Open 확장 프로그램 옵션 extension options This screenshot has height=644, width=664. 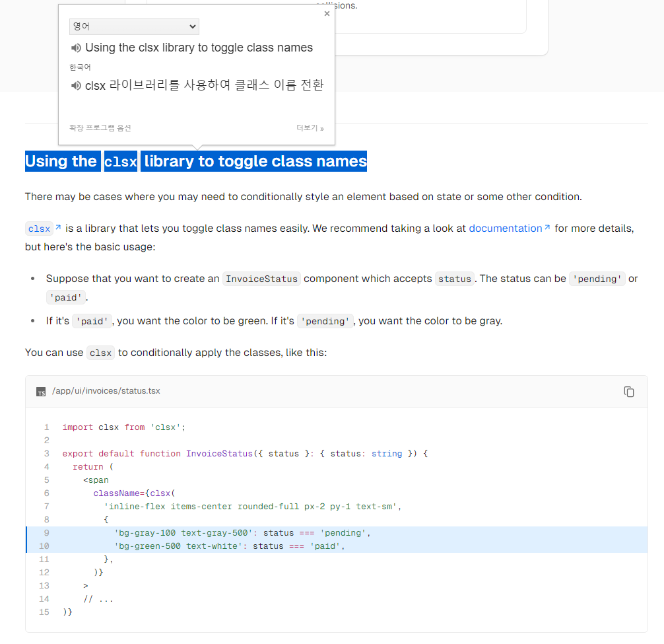click(100, 128)
